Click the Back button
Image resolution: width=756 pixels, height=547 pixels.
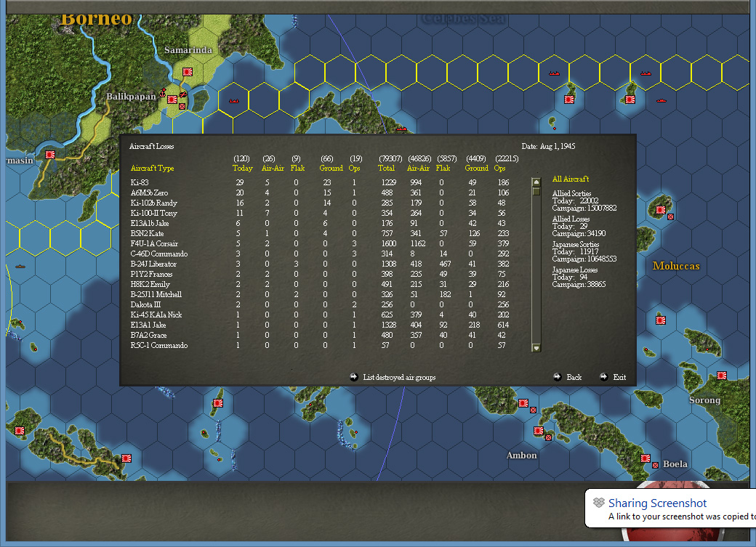point(574,377)
